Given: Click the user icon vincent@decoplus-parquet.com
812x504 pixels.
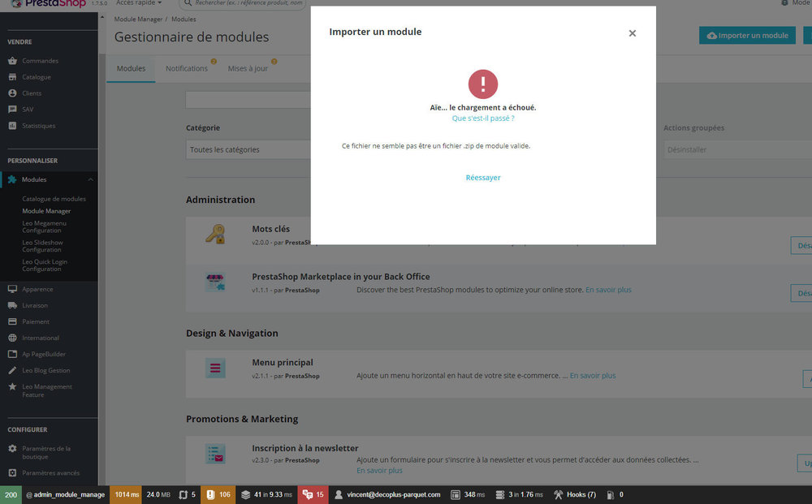Looking at the screenshot, I should pos(338,495).
